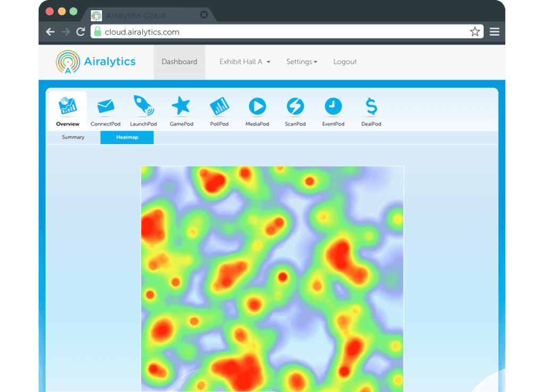Click the Airalytics Cloud tab favicon
The height and width of the screenshot is (392, 544).
click(x=96, y=15)
